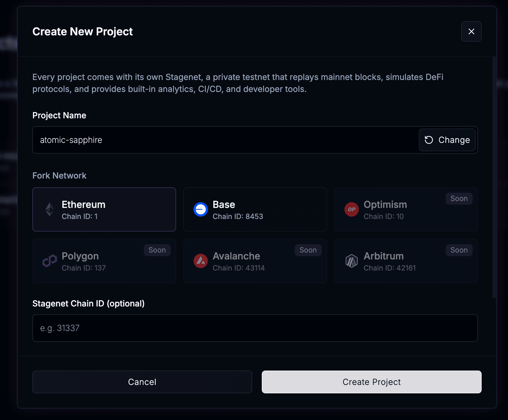Click the Arbitrum hexagon logo icon
Viewport: 508px width, 420px height.
point(351,261)
